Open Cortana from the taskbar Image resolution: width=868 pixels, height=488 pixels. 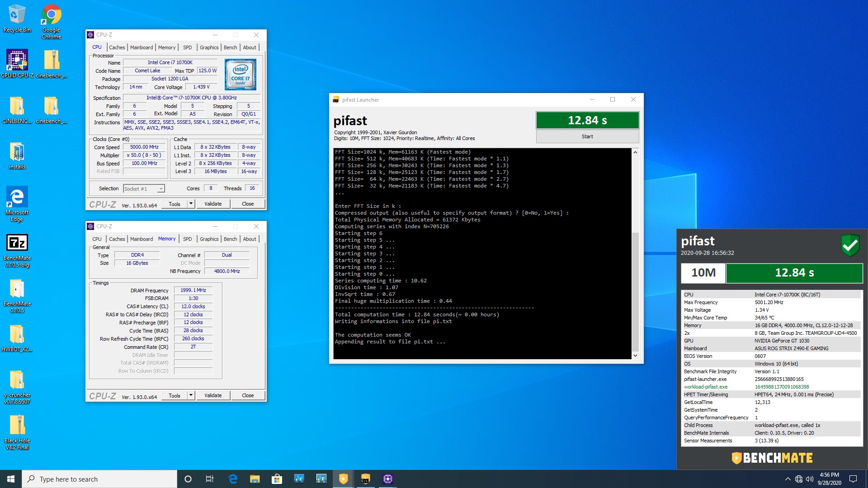(188, 479)
